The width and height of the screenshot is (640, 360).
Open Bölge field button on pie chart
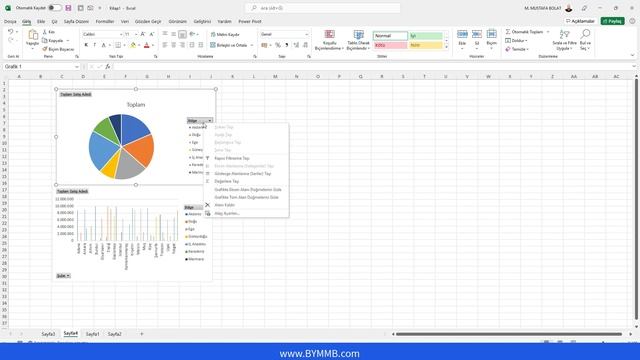(x=200, y=120)
